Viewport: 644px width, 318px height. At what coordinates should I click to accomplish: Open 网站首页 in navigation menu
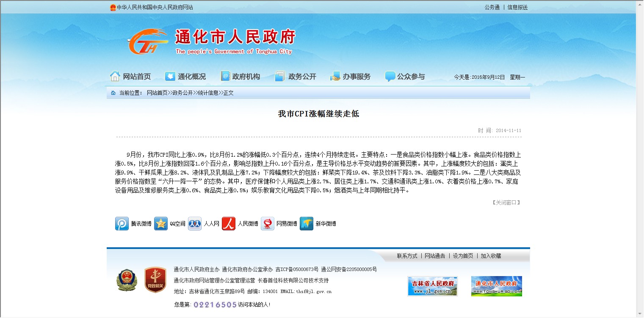tap(131, 77)
